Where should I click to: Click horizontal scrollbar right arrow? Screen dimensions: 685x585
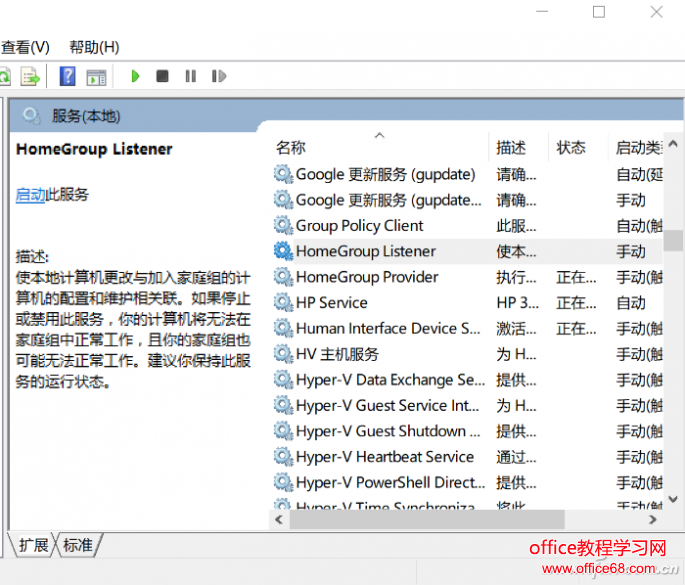pos(653,520)
